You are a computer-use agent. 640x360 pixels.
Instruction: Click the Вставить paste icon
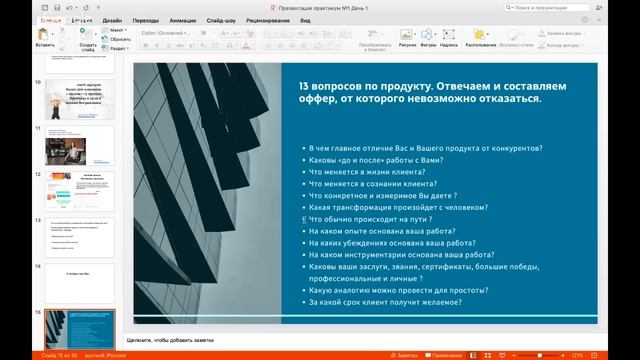tap(43, 35)
